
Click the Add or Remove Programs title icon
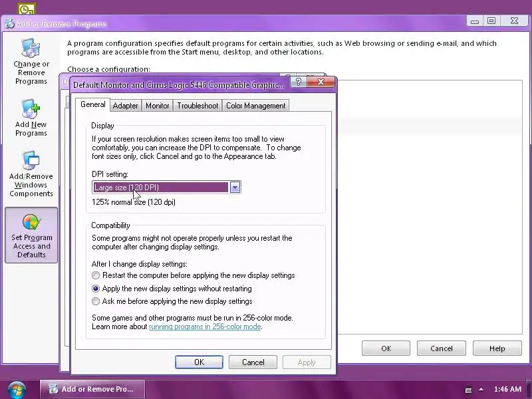pyautogui.click(x=10, y=24)
